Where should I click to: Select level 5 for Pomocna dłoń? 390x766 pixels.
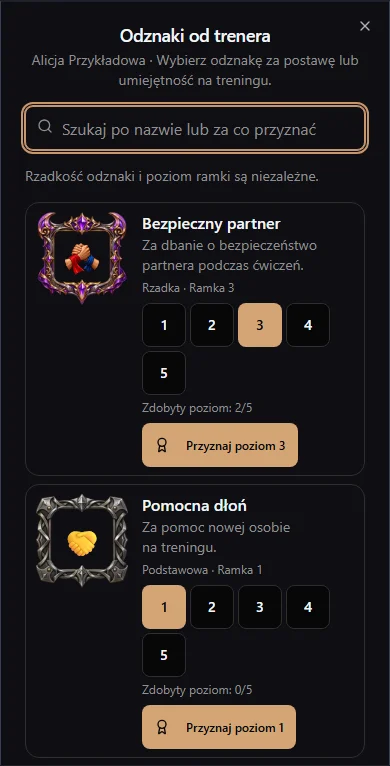(x=164, y=655)
